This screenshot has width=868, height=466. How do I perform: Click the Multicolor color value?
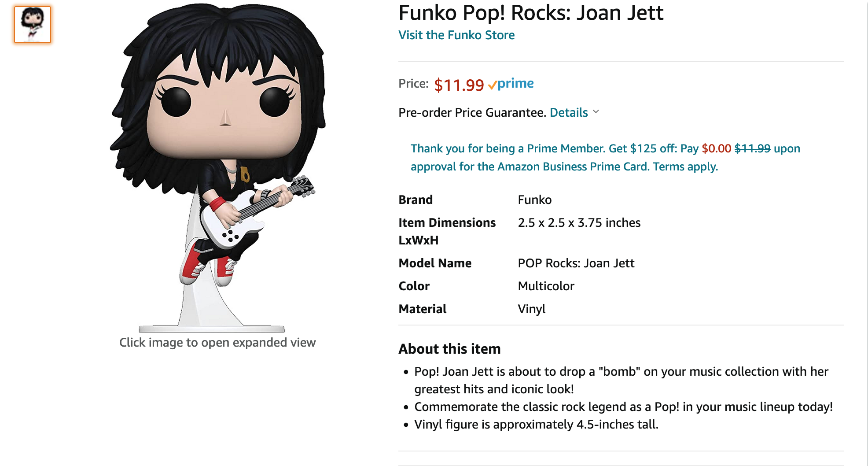(546, 286)
